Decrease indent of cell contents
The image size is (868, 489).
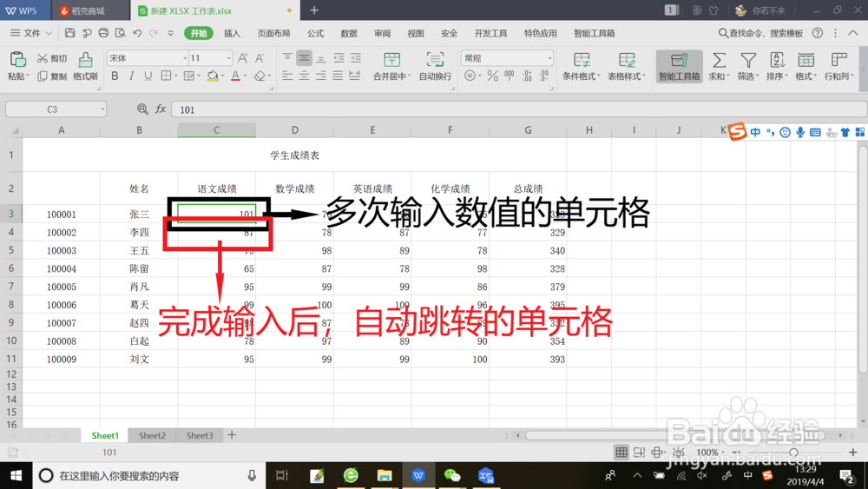coord(339,58)
